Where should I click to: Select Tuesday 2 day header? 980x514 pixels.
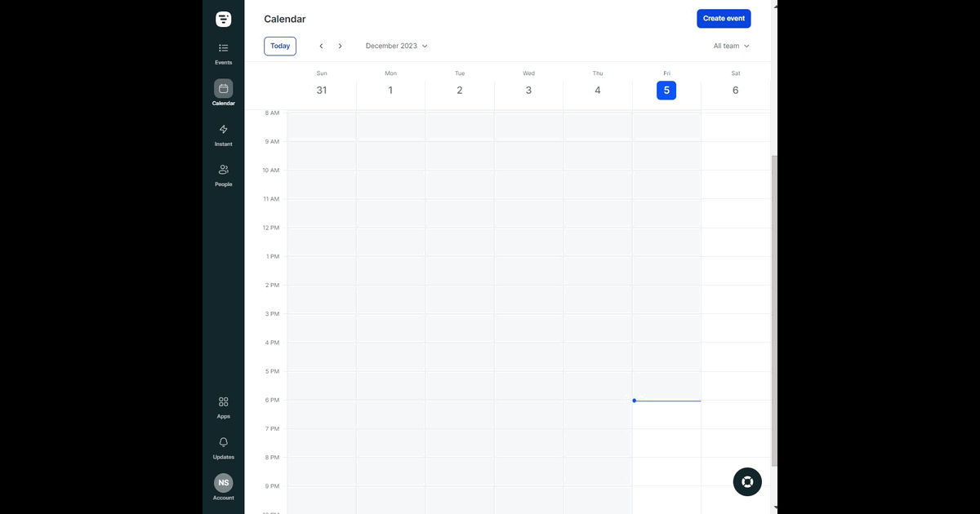click(x=460, y=84)
